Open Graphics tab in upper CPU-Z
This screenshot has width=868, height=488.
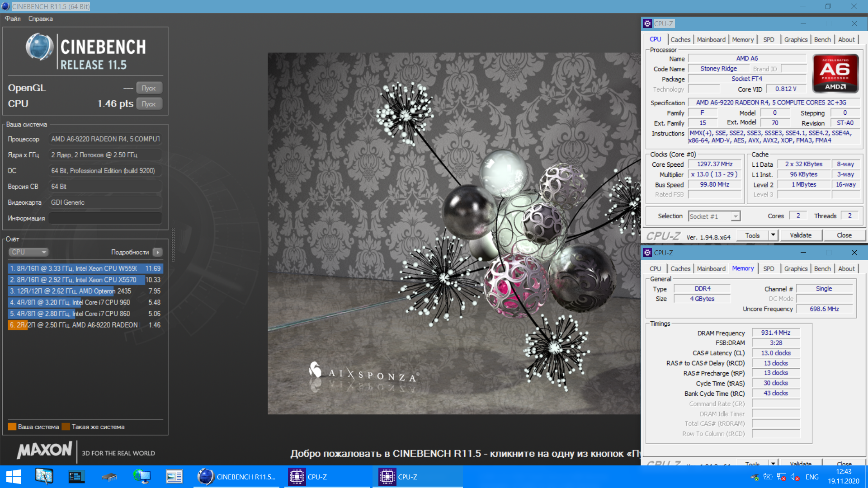point(796,40)
